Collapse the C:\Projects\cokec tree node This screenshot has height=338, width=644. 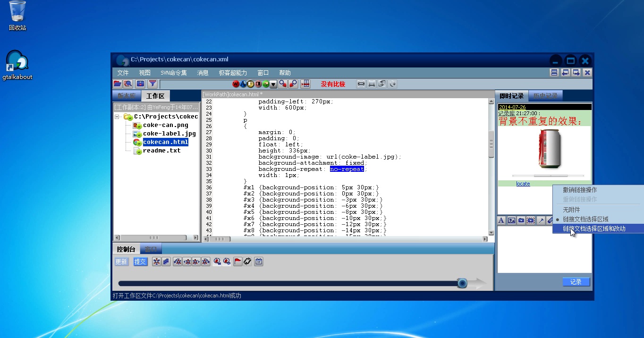click(117, 117)
